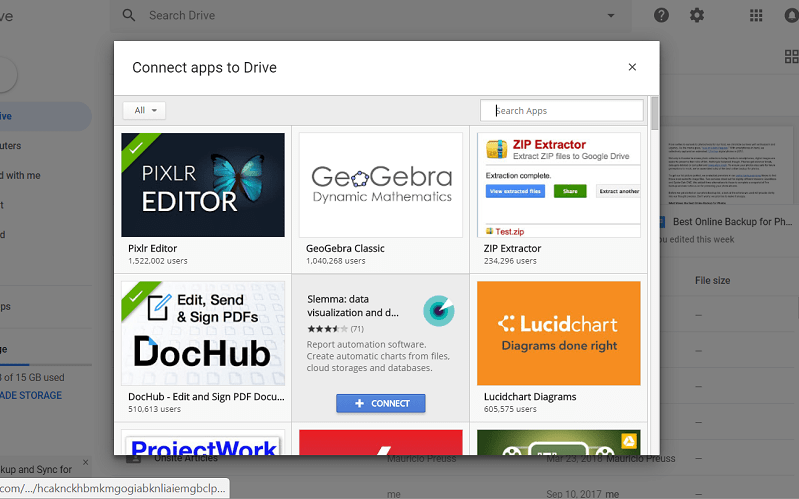Viewport: 799px width, 499px height.
Task: Open the red app thumbnail in bottom row
Action: (381, 442)
